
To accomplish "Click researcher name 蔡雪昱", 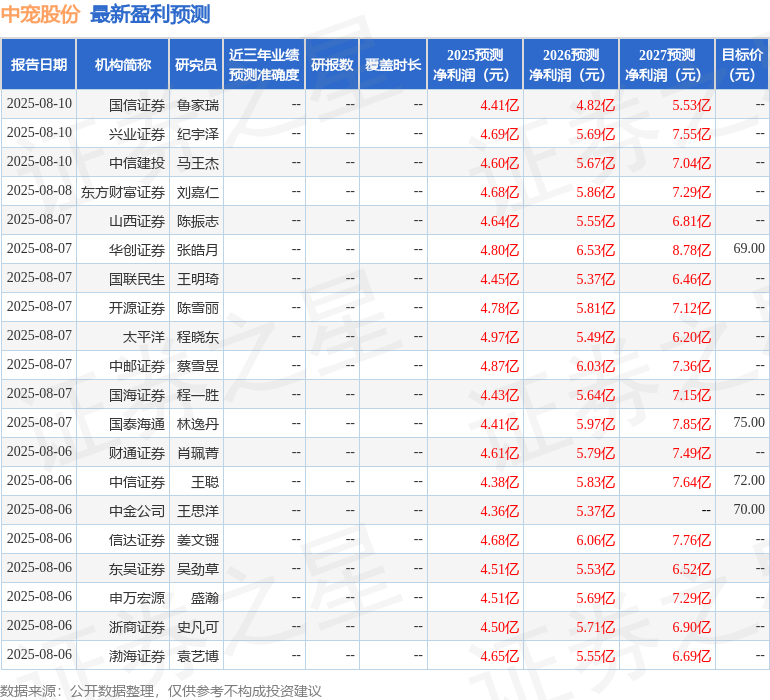I will tap(197, 366).
